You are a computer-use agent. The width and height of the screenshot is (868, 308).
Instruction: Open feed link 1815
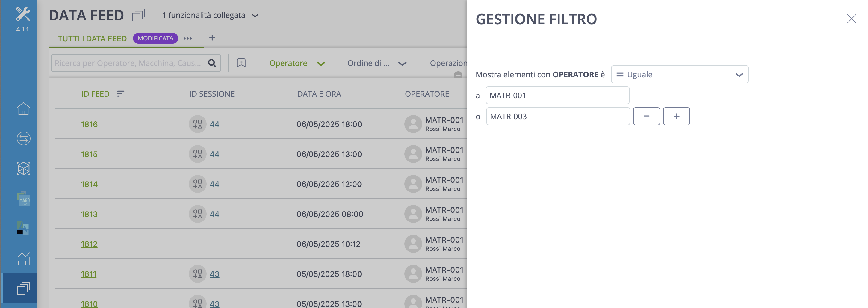click(89, 154)
